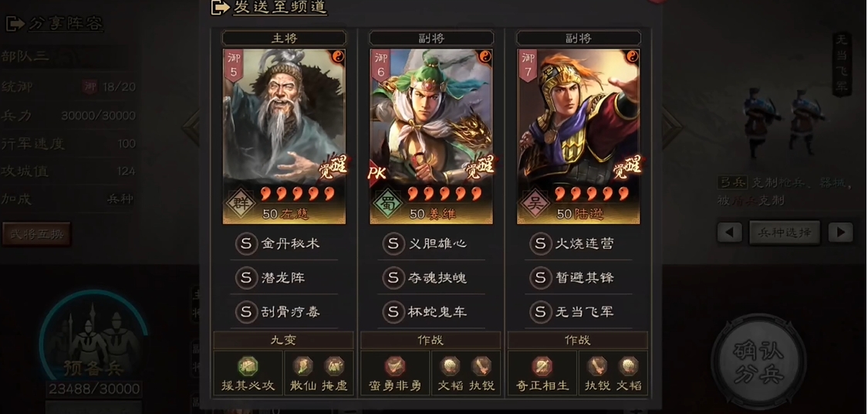Click the 预备兵 reserve troops icon
This screenshot has width=868, height=414.
[93, 338]
